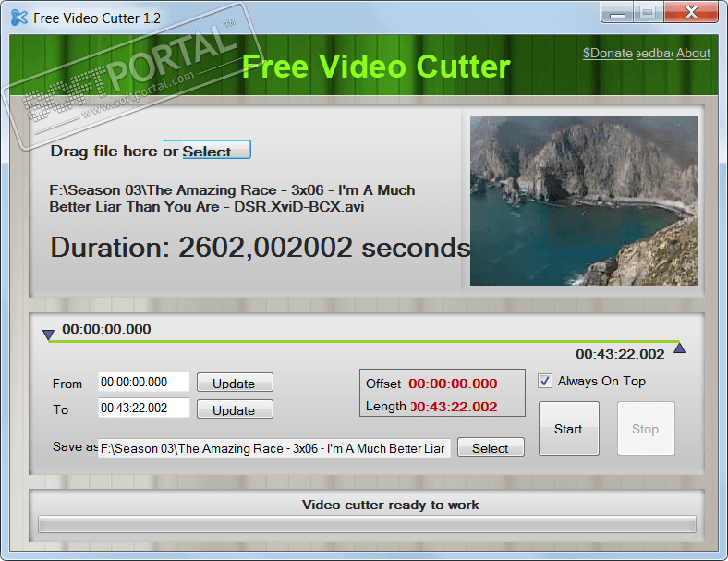728x561 pixels.
Task: Close the Free Video Cutter window
Action: [x=691, y=13]
